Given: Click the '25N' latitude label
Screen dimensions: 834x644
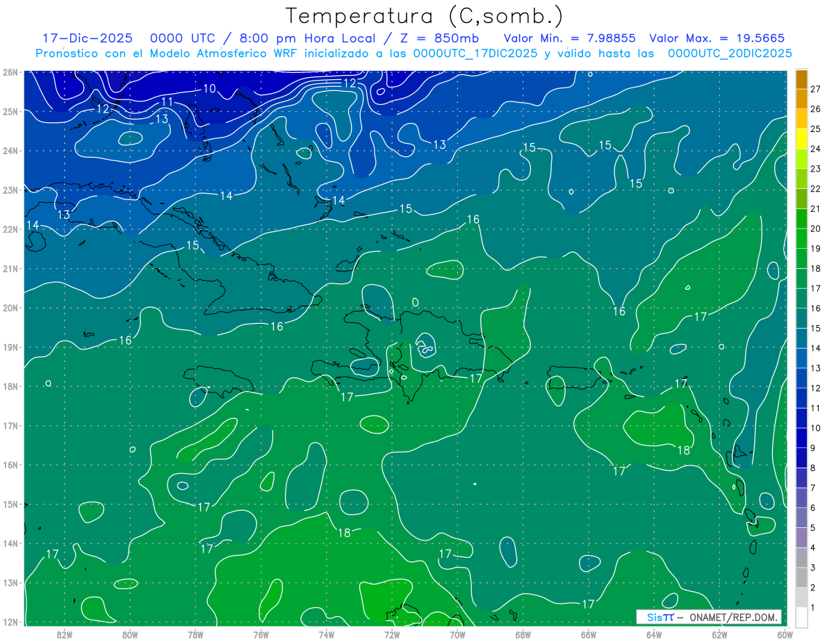Looking at the screenshot, I should (x=10, y=111).
